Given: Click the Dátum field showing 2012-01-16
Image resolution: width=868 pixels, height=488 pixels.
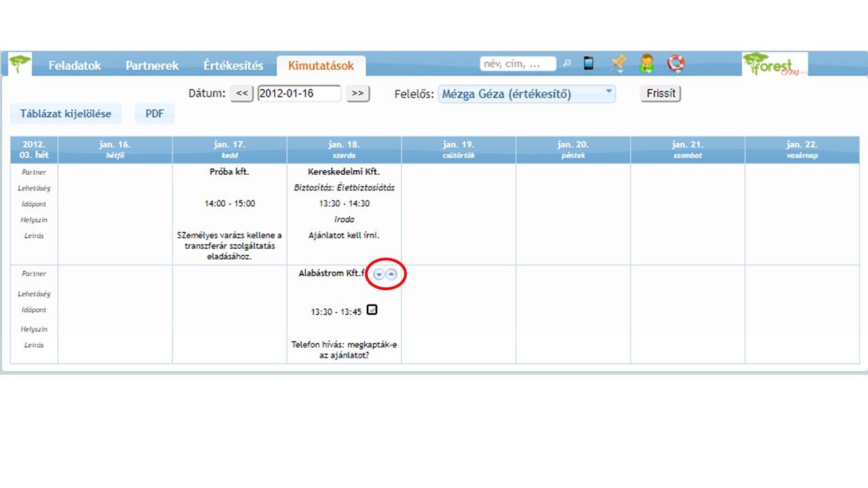Looking at the screenshot, I should (299, 94).
